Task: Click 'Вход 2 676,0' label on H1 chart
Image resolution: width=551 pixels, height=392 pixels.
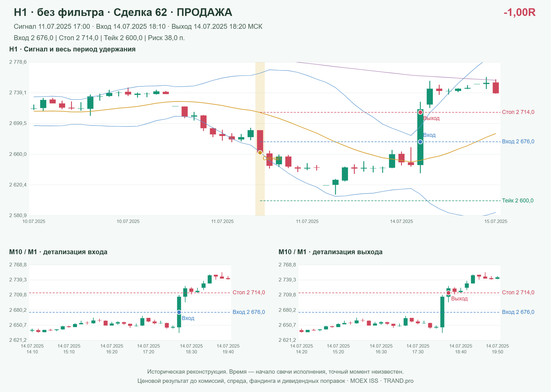Action: [518, 141]
